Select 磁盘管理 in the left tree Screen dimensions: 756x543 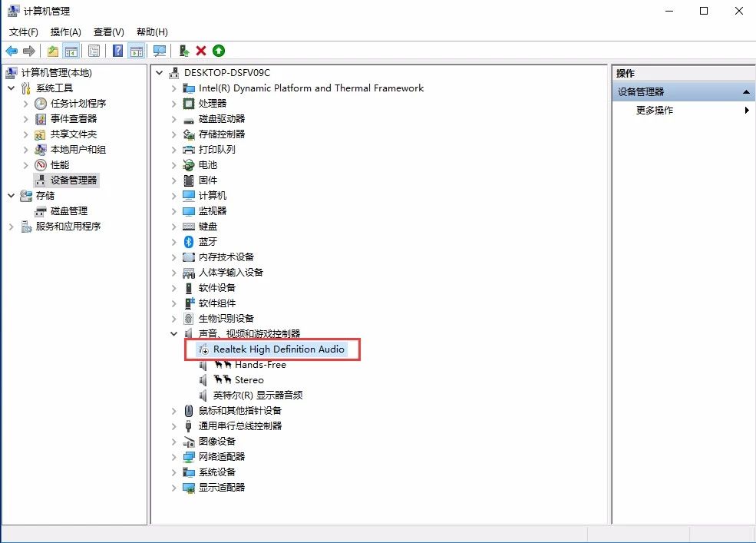click(69, 211)
